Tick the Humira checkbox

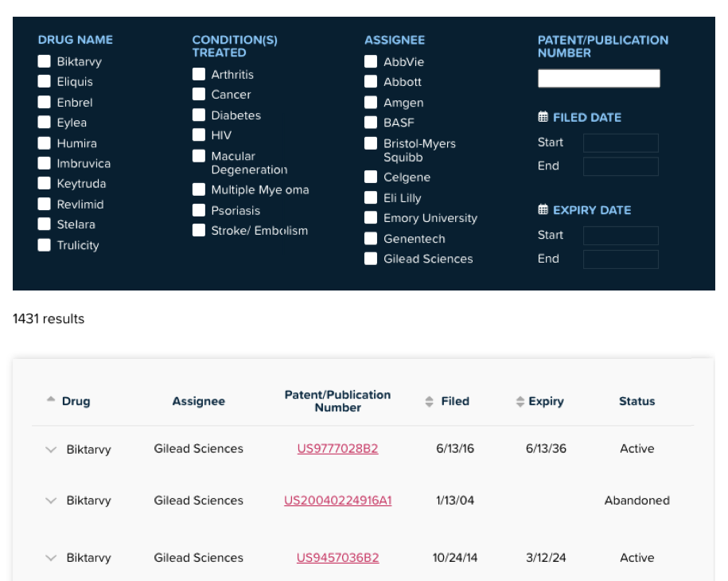[x=44, y=143]
